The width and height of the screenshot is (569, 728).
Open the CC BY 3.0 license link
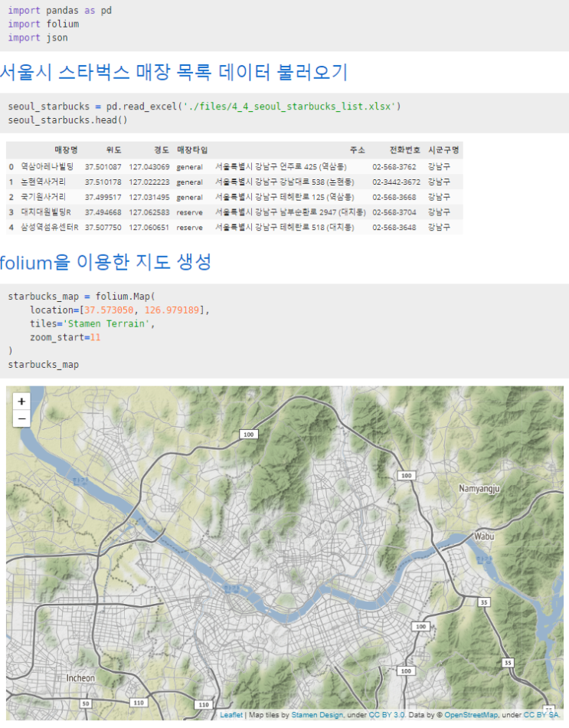[x=387, y=715]
